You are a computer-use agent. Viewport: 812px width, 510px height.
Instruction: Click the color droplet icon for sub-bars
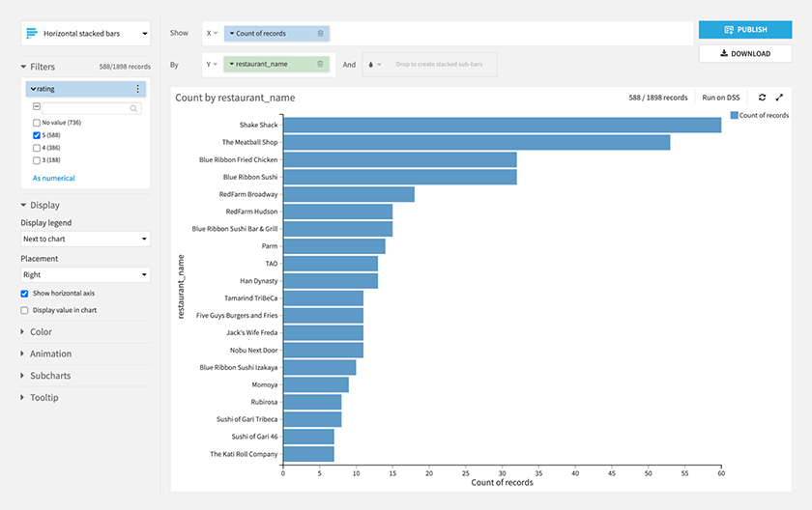[x=371, y=65]
